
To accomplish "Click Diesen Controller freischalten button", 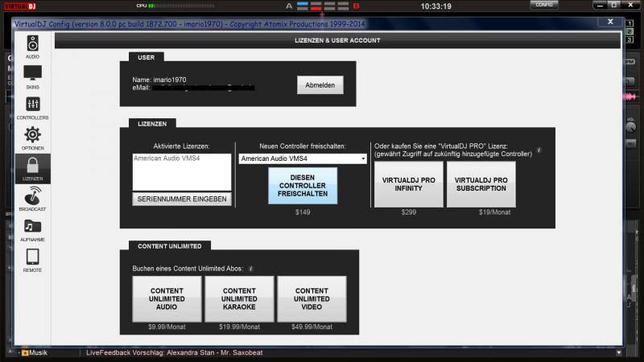I will tap(303, 186).
